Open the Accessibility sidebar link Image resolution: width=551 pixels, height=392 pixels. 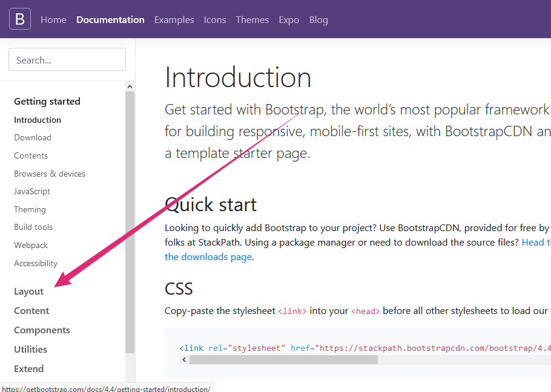36,263
